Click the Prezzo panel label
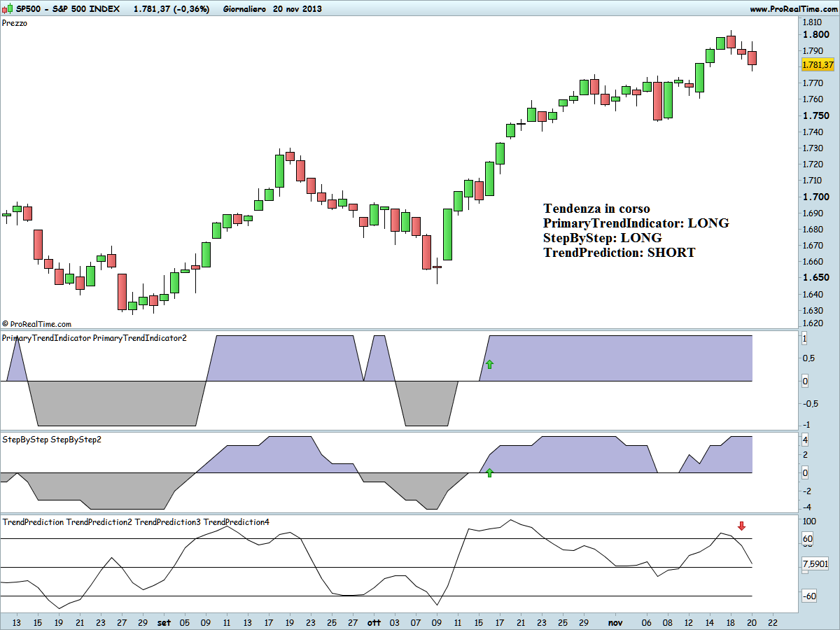This screenshot has width=840, height=630. tap(15, 23)
